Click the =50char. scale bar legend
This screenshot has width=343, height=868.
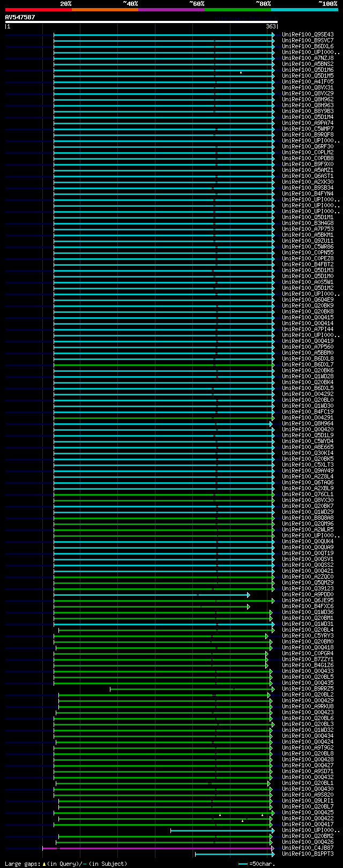pyautogui.click(x=257, y=864)
